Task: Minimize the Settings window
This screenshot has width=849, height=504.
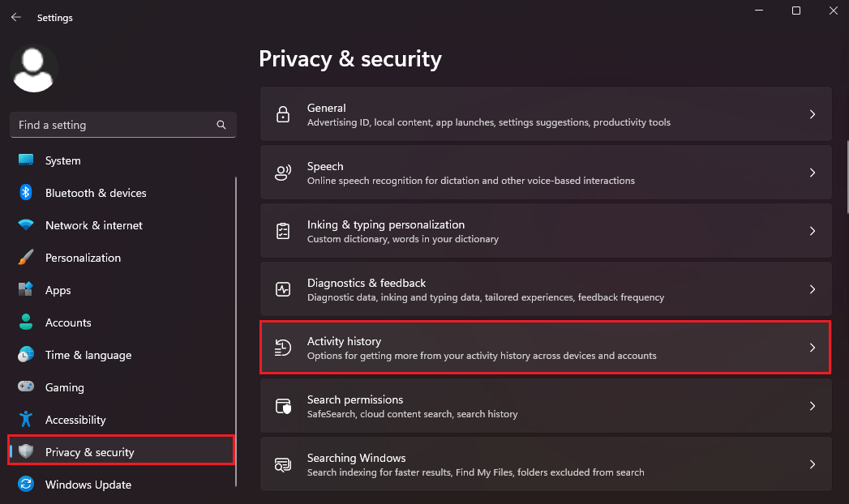Action: pyautogui.click(x=759, y=11)
